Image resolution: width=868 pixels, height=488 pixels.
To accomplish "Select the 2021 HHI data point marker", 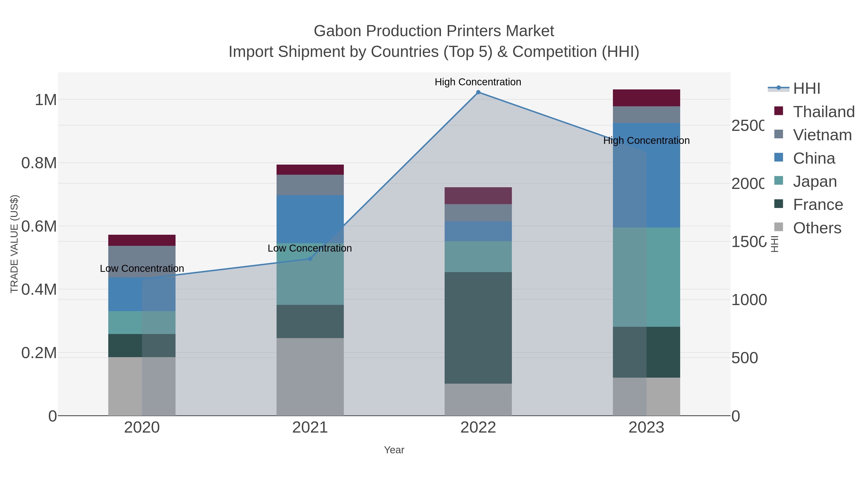I will tap(310, 259).
